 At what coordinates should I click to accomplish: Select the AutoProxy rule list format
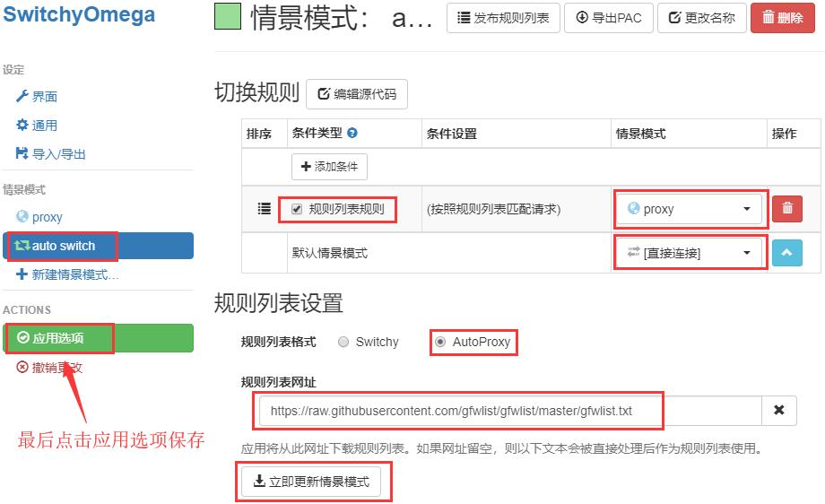coord(440,342)
